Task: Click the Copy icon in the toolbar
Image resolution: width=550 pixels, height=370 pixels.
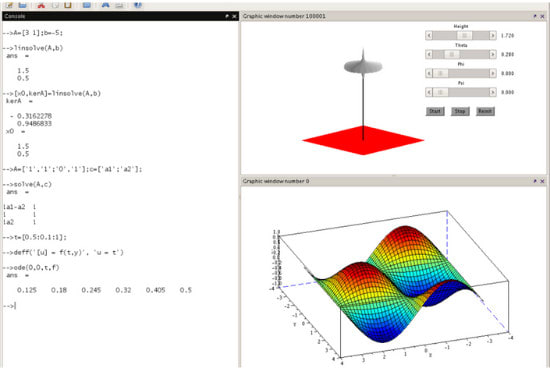Action: click(55, 5)
